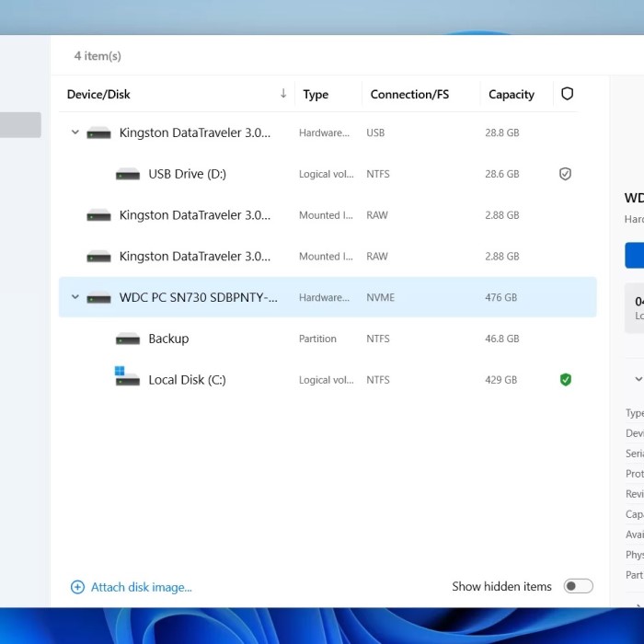Collapse the WDC PC SN730 drive tree
Image resolution: width=644 pixels, height=644 pixels.
[x=75, y=296]
